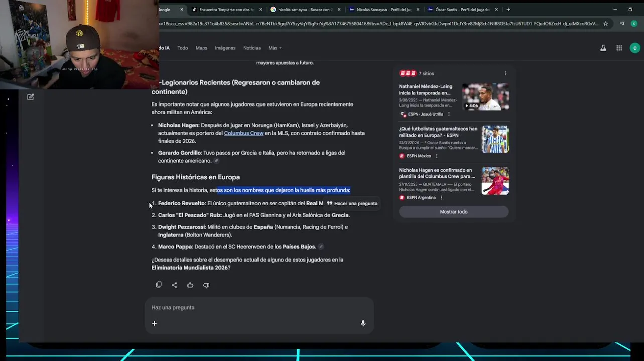This screenshot has width=644, height=361.
Task: Open 'Nicholas Hagen es confirmado en plantilla' article
Action: point(437,173)
